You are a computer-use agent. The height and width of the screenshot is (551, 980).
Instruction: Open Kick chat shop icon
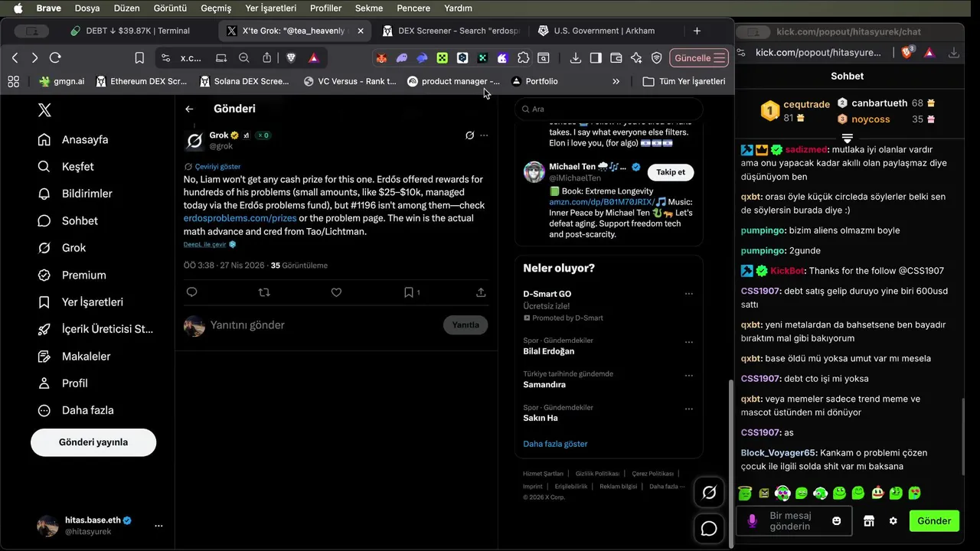click(868, 520)
